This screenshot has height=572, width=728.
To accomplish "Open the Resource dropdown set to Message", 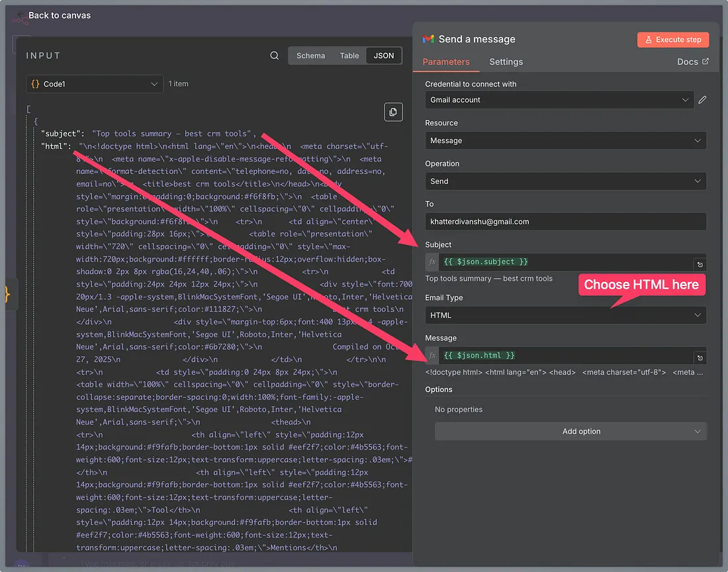I will pos(565,140).
